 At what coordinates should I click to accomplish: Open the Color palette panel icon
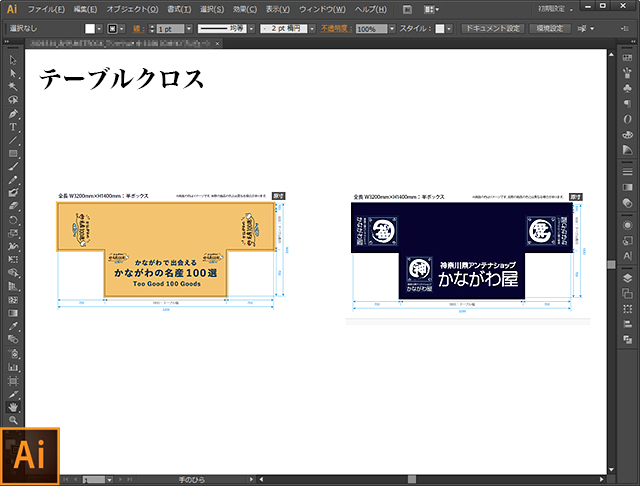[627, 135]
